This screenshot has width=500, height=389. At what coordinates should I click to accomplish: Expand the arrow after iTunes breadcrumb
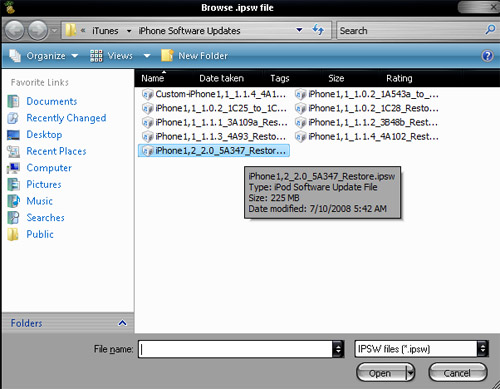(x=129, y=31)
